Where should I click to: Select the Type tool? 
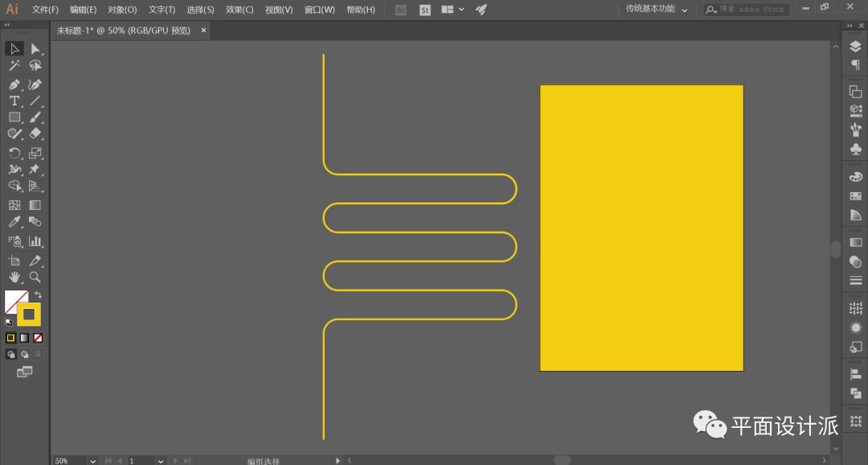14,101
